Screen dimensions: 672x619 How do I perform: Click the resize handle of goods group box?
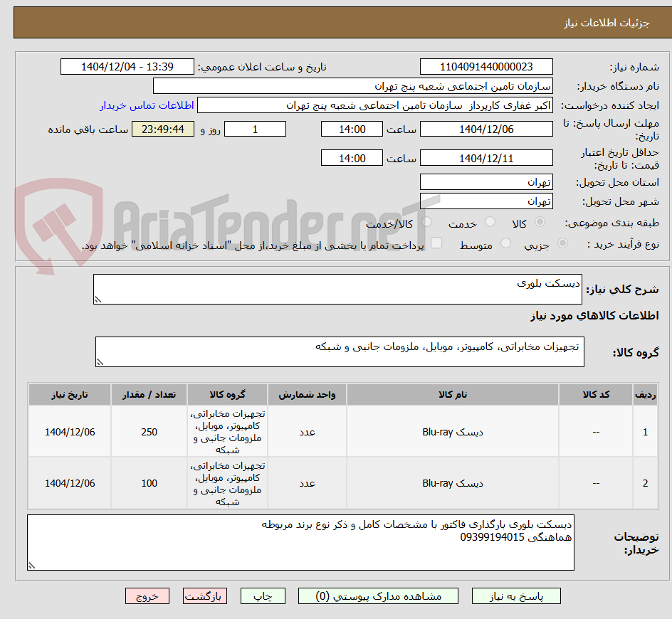(x=100, y=362)
